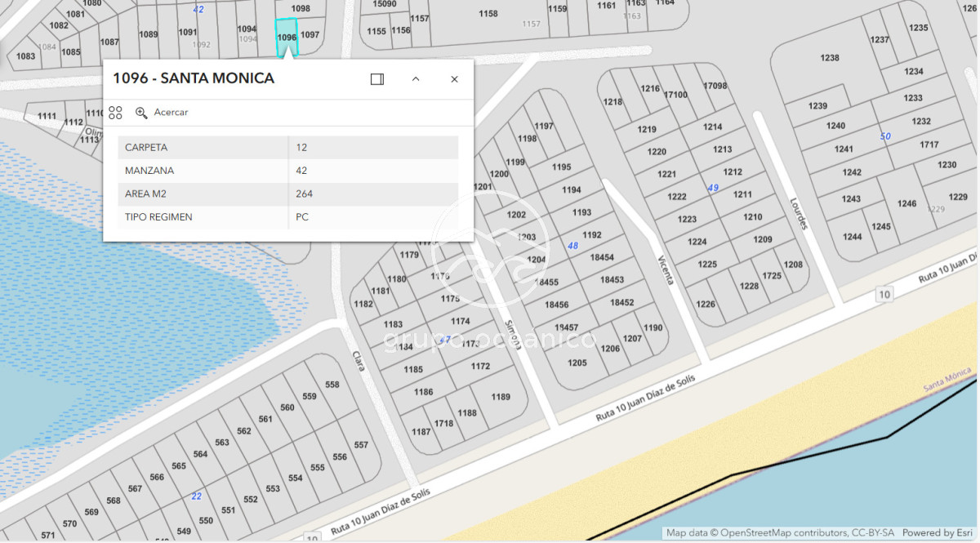
Task: Zoom to the parcel using Acercar
Action: pos(162,113)
